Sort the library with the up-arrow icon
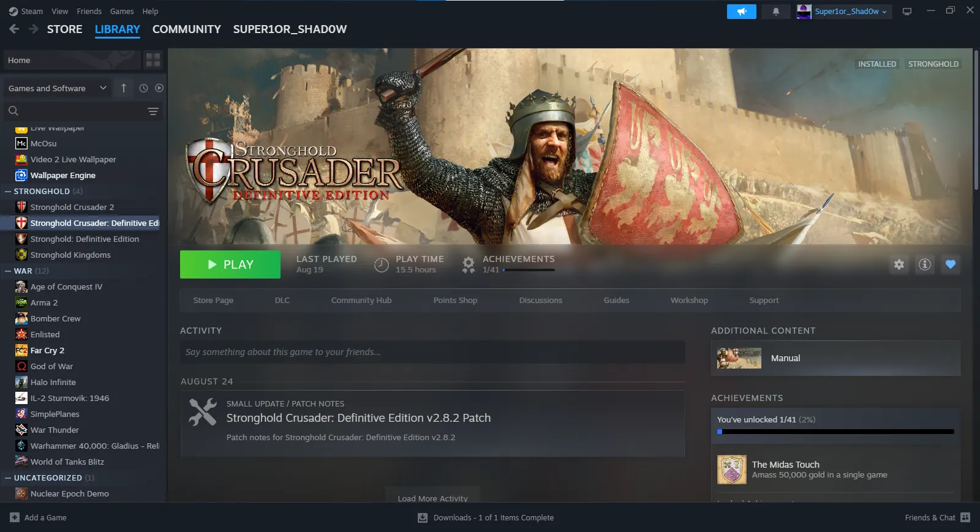The width and height of the screenshot is (980, 532). coord(124,88)
